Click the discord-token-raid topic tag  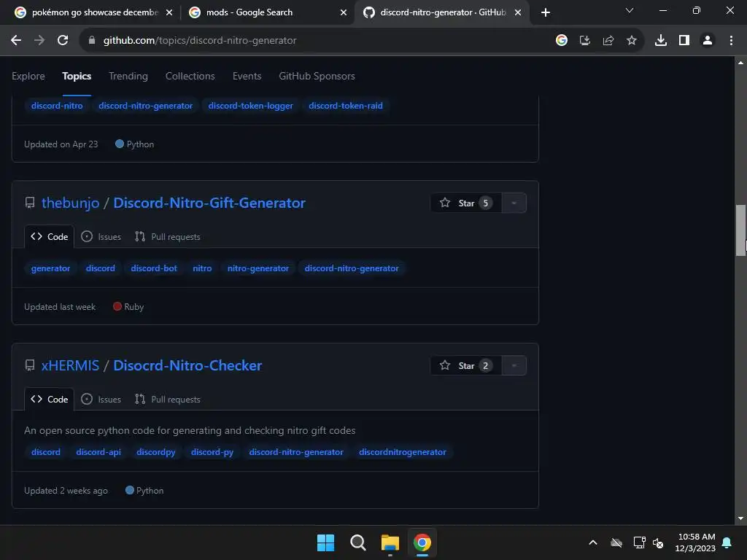pos(346,106)
